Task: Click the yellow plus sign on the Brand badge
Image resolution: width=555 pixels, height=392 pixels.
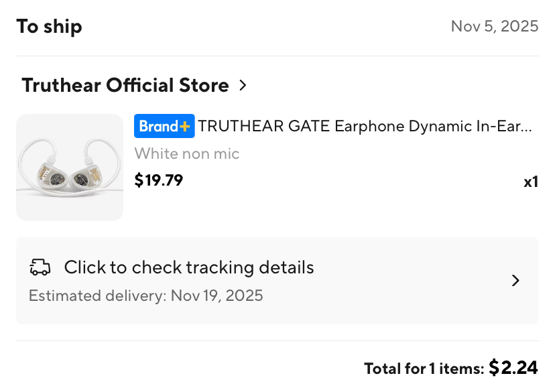Action: click(x=186, y=126)
